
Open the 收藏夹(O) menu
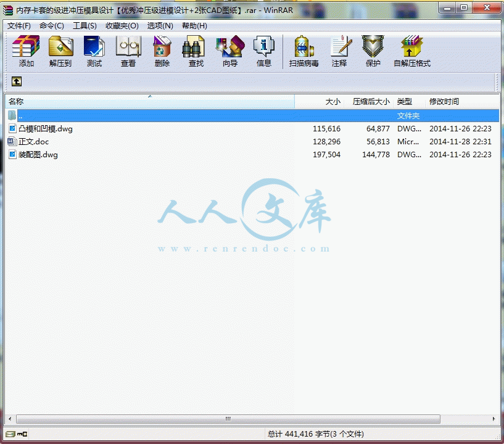[122, 26]
